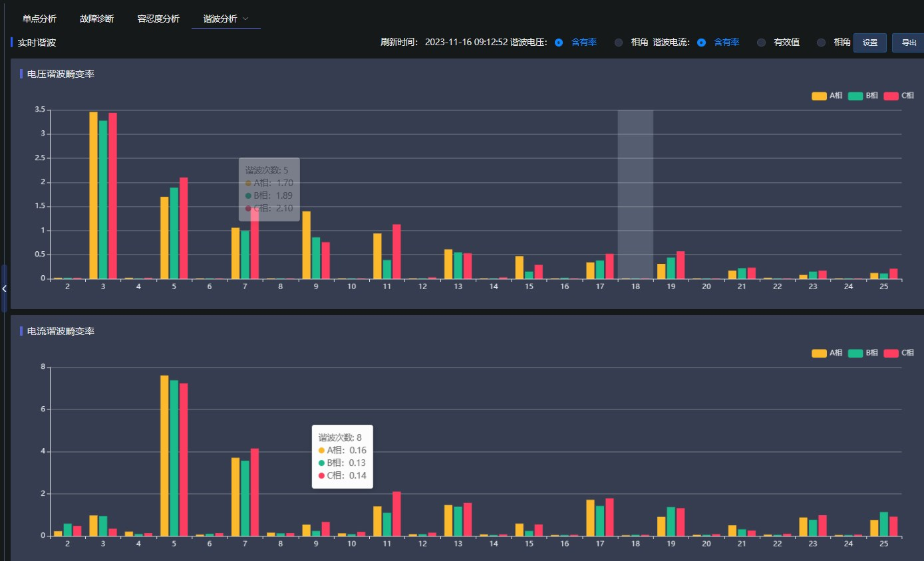The width and height of the screenshot is (924, 561).
Task: Switch to the 单点分析 tab
Action: coord(39,19)
